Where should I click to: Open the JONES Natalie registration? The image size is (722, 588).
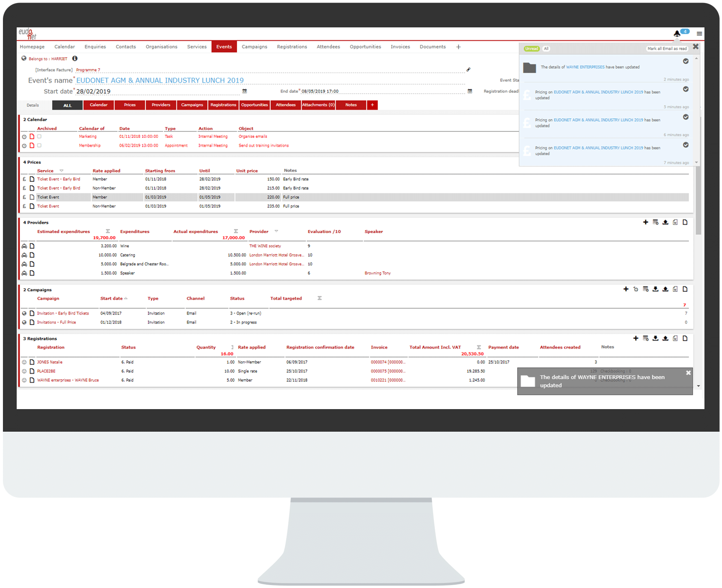coord(50,362)
